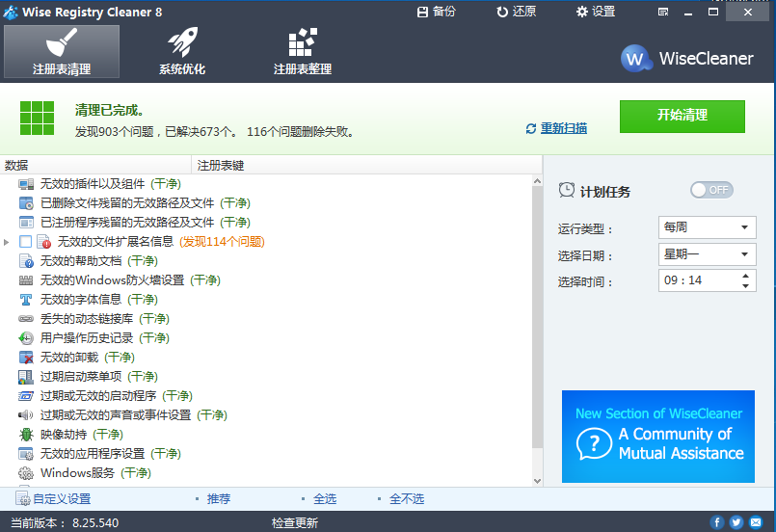Open the 注册表整理 tab
Screen dimensions: 776x532
click(303, 51)
